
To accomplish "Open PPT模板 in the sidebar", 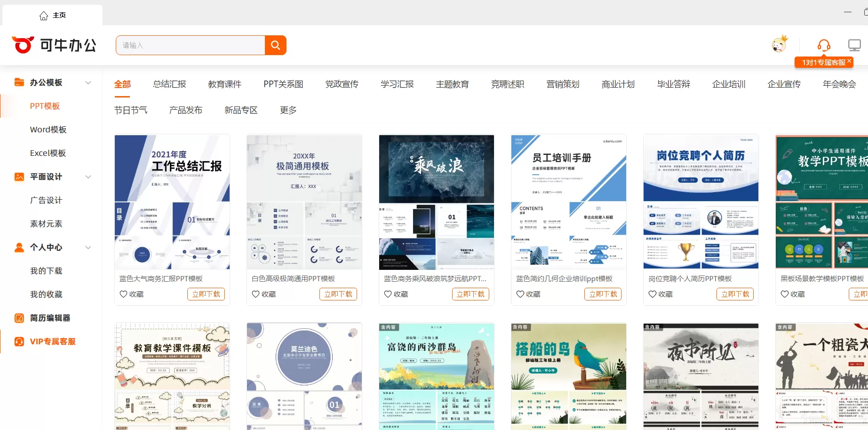I will [x=45, y=106].
